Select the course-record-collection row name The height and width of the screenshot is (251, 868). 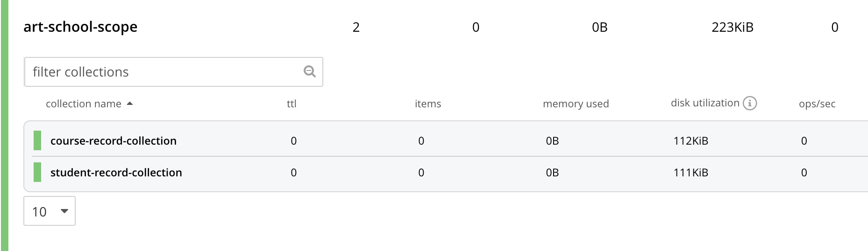tap(114, 140)
